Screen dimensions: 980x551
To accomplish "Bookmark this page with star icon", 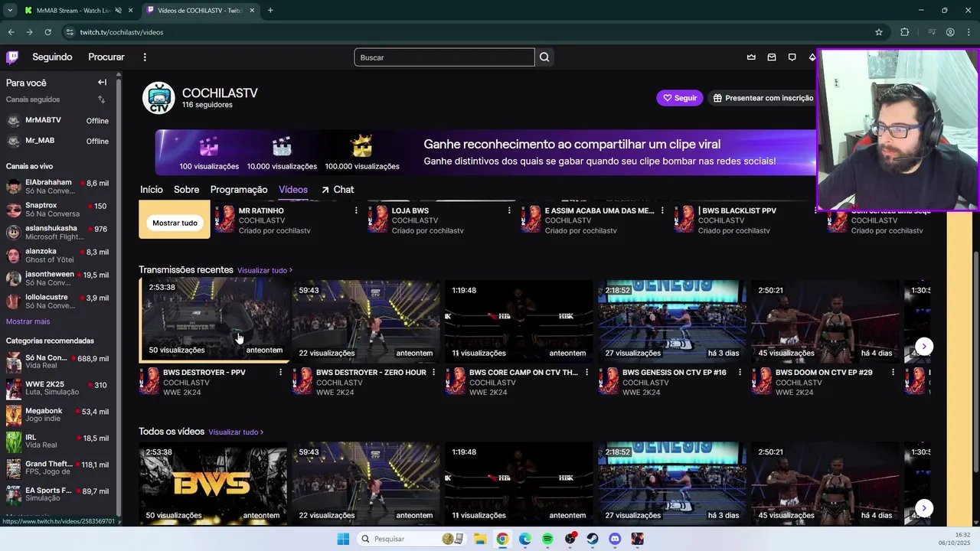I will (879, 32).
